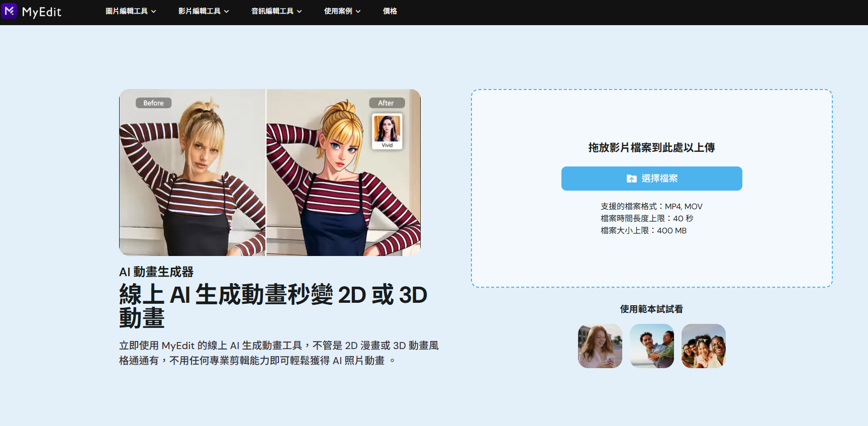This screenshot has width=868, height=426.
Task: Click the folder upload icon in 選擇檔案
Action: (632, 179)
